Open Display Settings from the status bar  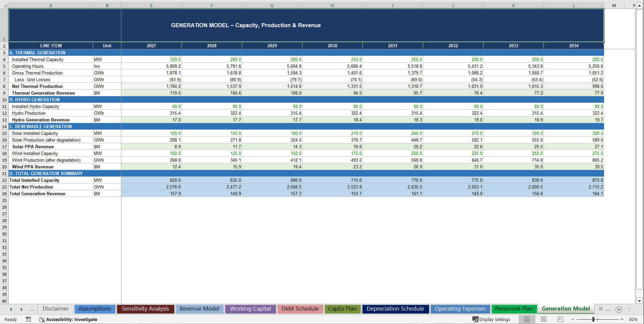491,319
